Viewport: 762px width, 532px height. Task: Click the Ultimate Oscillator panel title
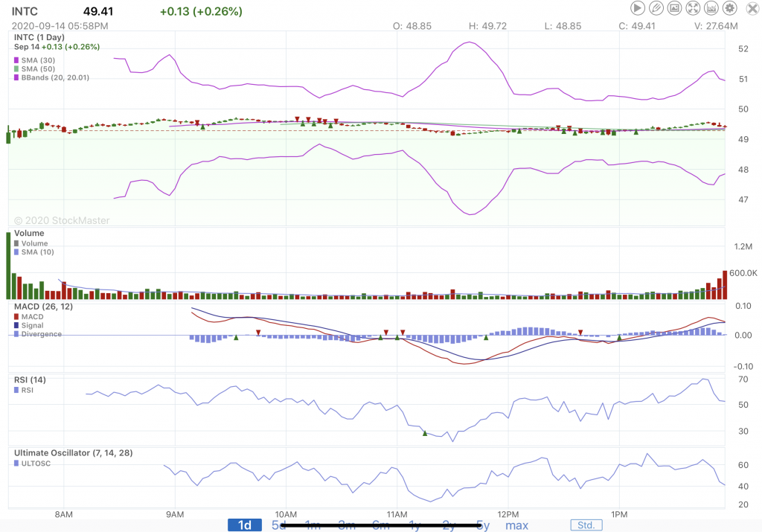coord(73,452)
